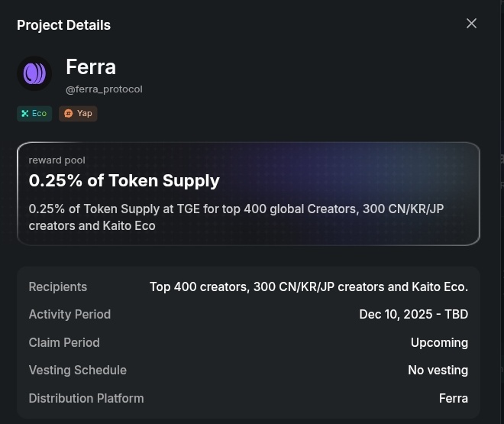Click the Recipients row value
Image resolution: width=504 pixels, height=424 pixels.
(309, 286)
